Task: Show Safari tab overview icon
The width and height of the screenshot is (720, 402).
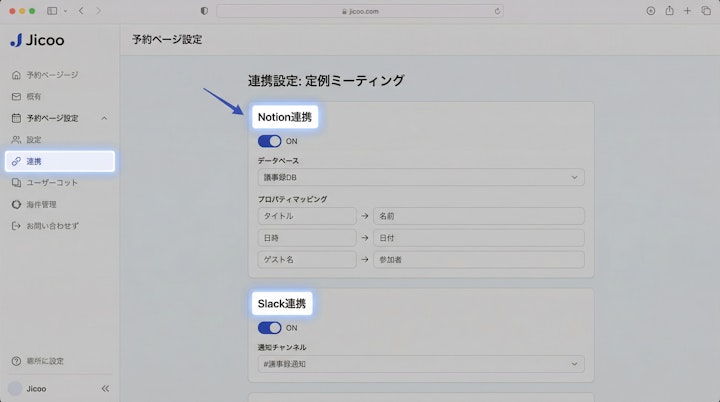Action: click(x=706, y=11)
